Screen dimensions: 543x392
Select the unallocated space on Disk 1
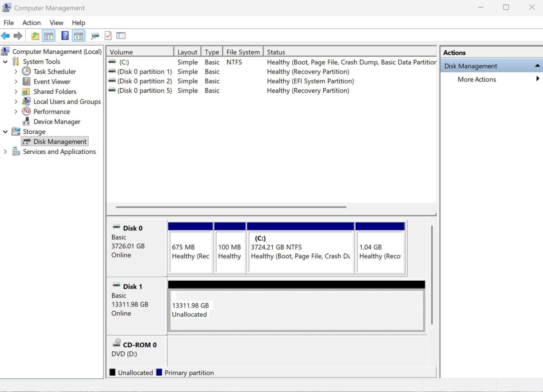[296, 310]
